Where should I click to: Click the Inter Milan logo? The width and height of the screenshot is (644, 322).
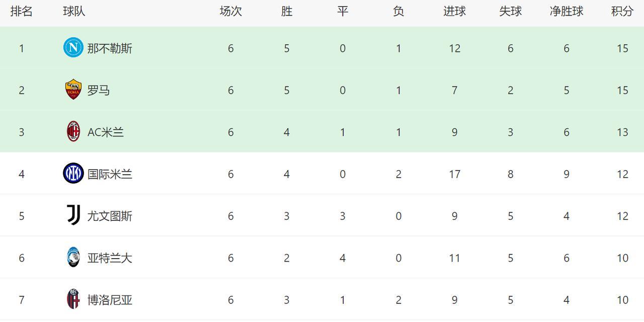click(x=73, y=174)
